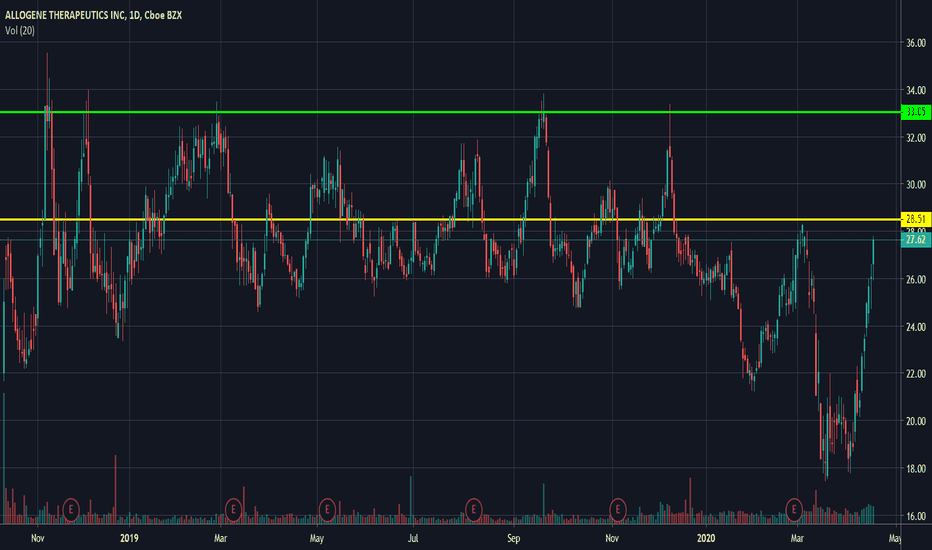Select the yellow horizontal support line
Viewport: 932px width, 550px height.
coord(450,219)
